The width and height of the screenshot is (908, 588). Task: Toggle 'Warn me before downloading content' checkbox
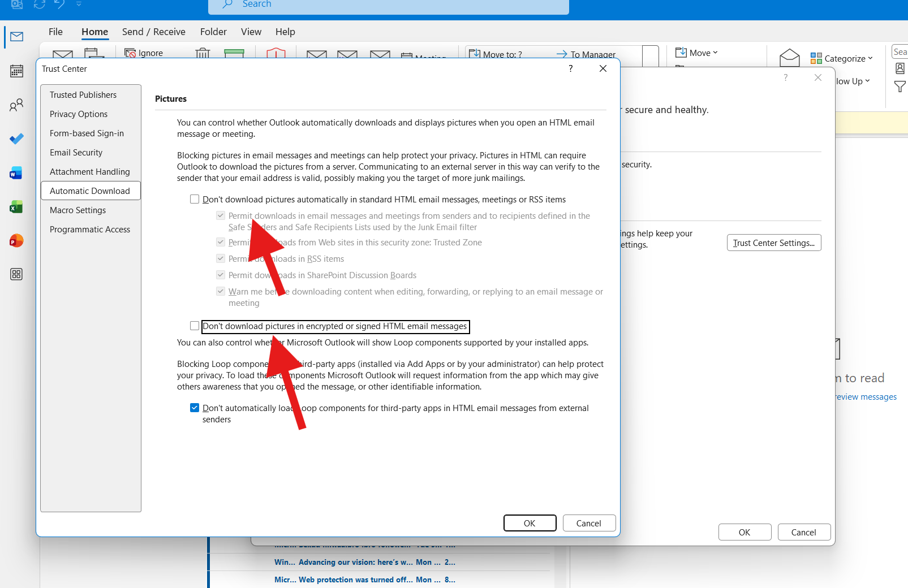point(221,291)
